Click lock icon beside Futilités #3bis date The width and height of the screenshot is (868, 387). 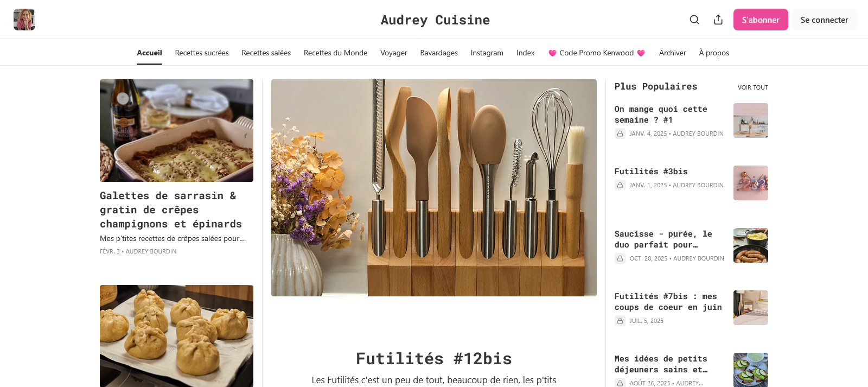pos(620,185)
